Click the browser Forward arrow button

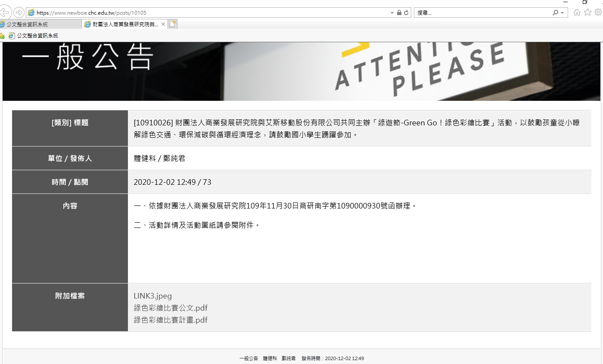tap(19, 12)
